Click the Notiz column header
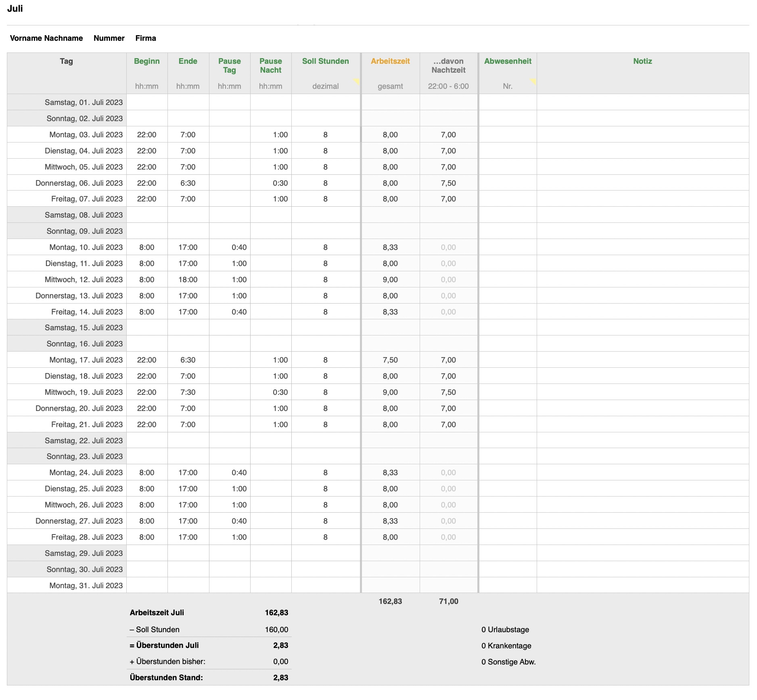Screen dimensions: 757x700 point(642,61)
